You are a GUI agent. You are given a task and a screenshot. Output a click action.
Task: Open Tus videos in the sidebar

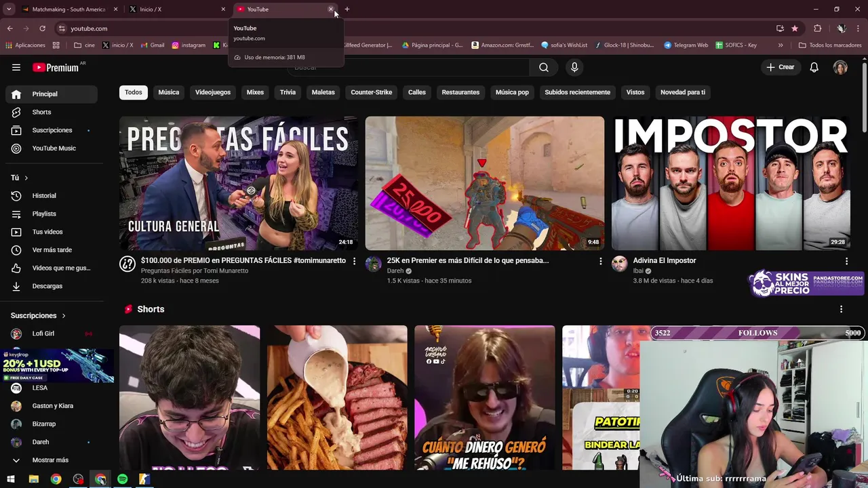(52, 232)
